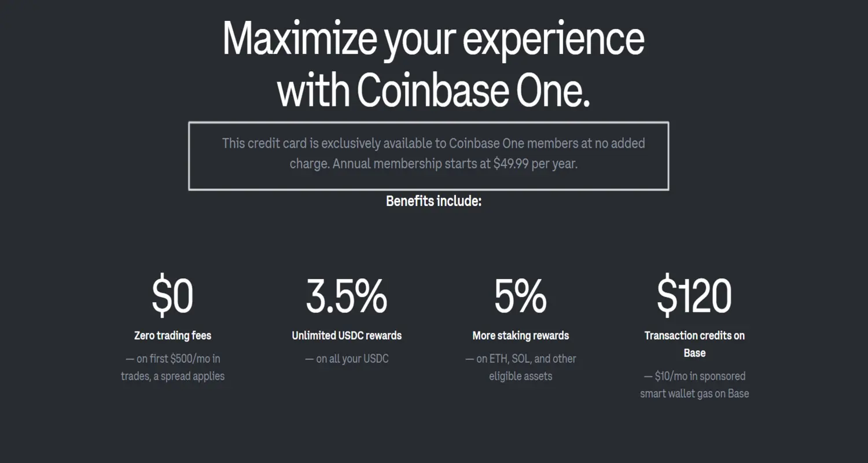
Task: Click the 'on ETH, SOL' description line
Action: click(x=520, y=359)
